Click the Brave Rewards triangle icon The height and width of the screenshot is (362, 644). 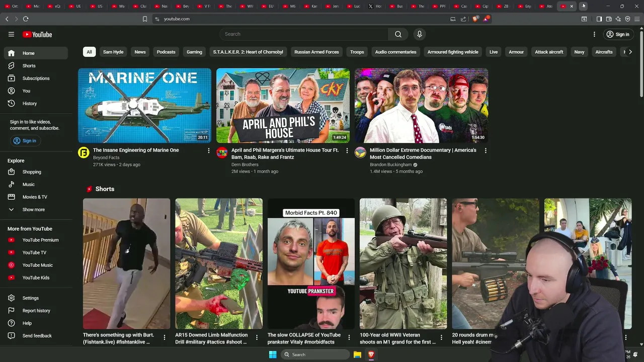coord(486,19)
